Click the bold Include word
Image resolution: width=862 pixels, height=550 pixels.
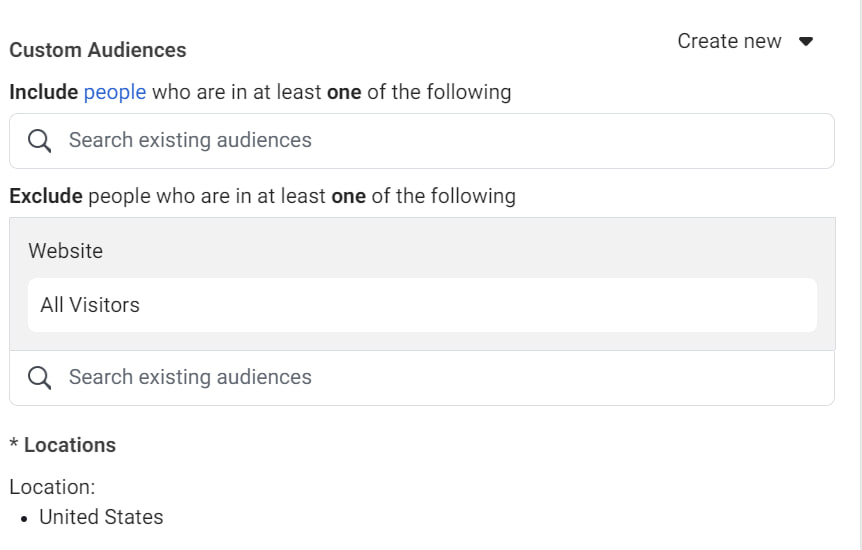[43, 92]
